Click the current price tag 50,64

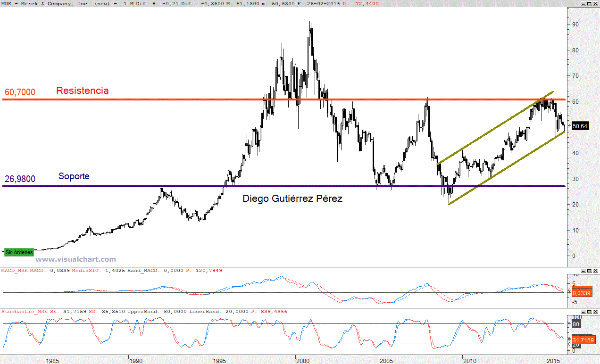coord(579,126)
